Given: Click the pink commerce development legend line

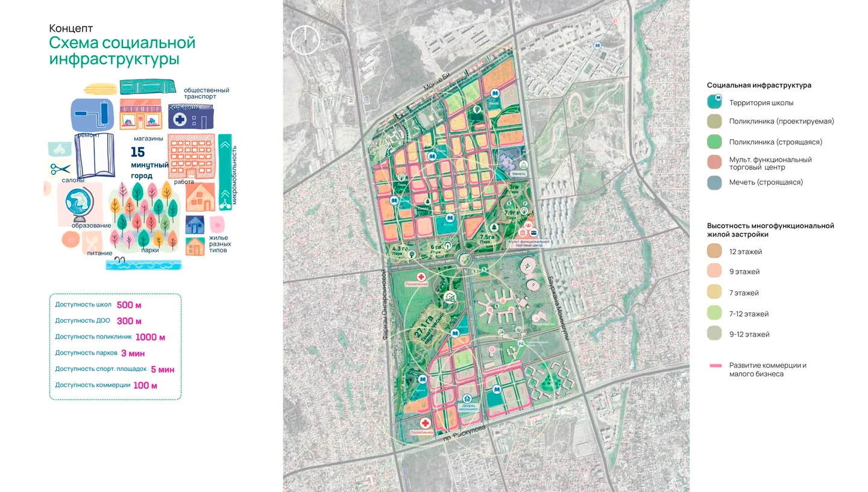Looking at the screenshot, I should (x=715, y=366).
